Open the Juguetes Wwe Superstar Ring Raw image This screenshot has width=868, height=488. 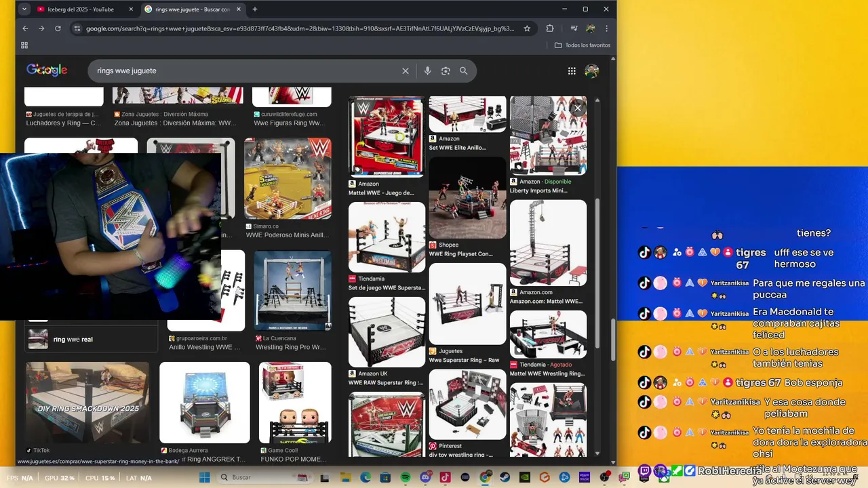(x=467, y=304)
